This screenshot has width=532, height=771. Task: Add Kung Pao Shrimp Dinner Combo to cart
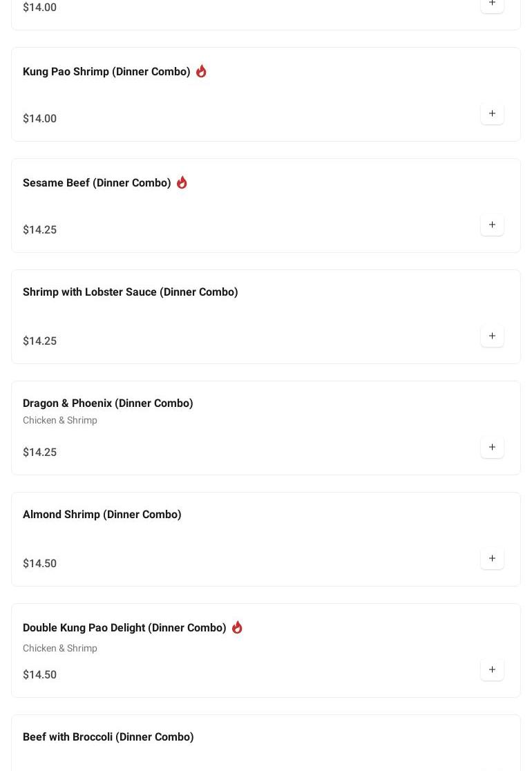click(492, 114)
